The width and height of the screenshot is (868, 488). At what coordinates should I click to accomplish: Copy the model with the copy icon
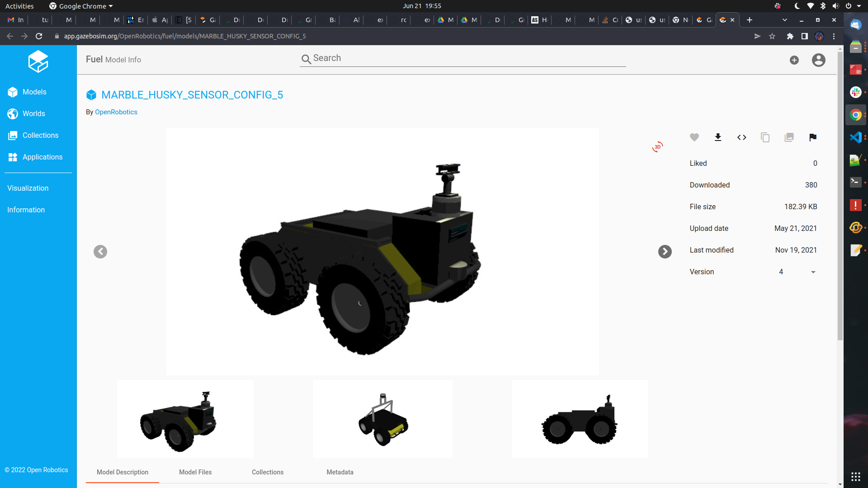click(765, 137)
